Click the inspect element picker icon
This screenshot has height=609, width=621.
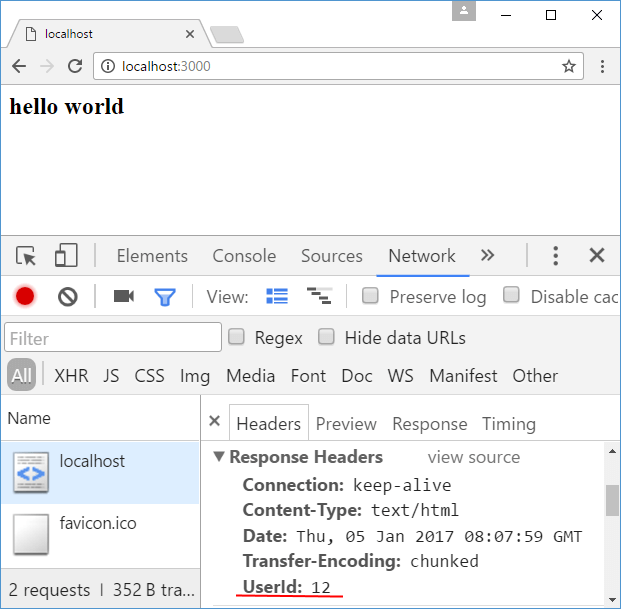[26, 256]
